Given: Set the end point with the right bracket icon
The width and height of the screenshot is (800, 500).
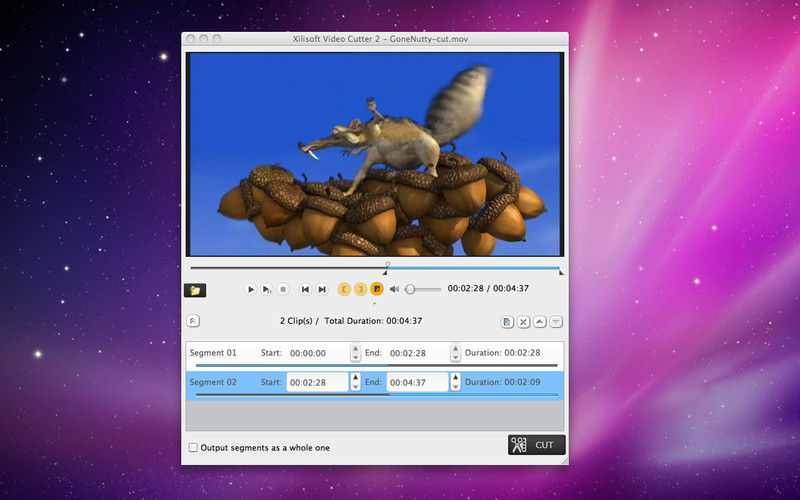Looking at the screenshot, I should pos(361,289).
